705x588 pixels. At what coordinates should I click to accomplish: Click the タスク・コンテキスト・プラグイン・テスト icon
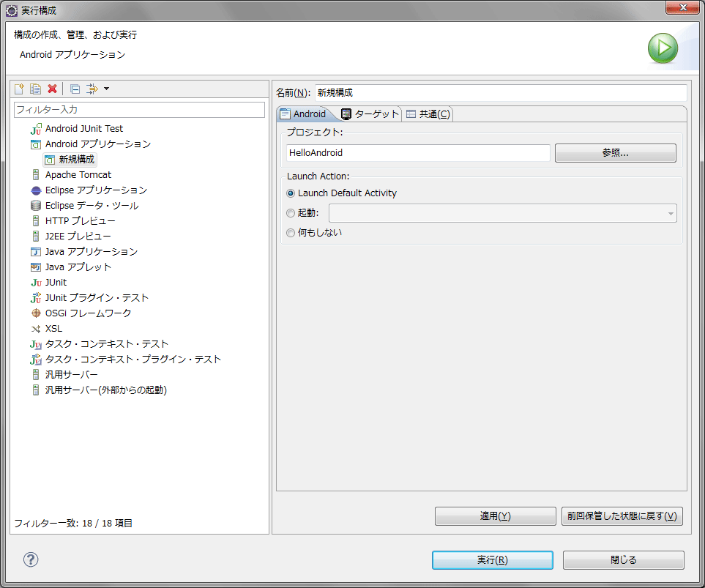[36, 360]
